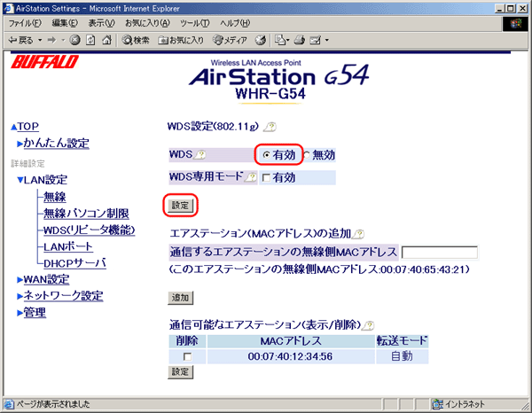This screenshot has width=532, height=413.
Task: Open the back button history dropdown arrow
Action: [x=40, y=41]
